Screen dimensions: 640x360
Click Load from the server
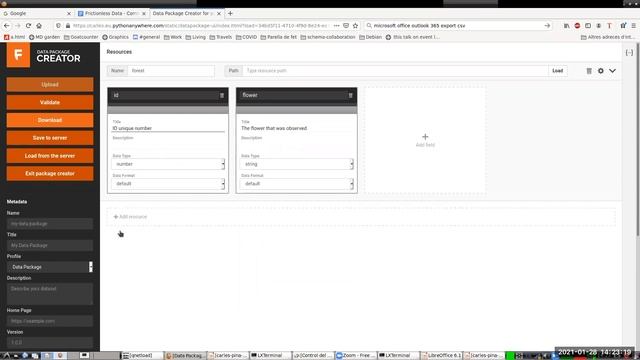point(50,156)
